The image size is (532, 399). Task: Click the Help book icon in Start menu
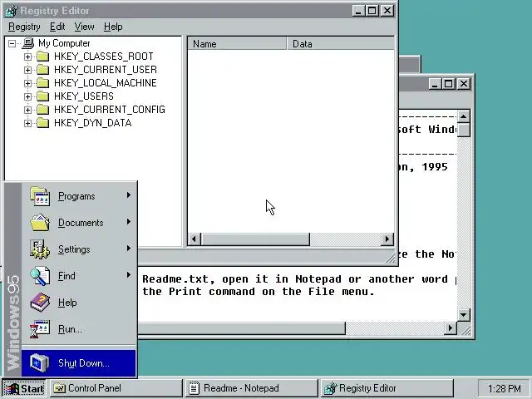(x=40, y=303)
